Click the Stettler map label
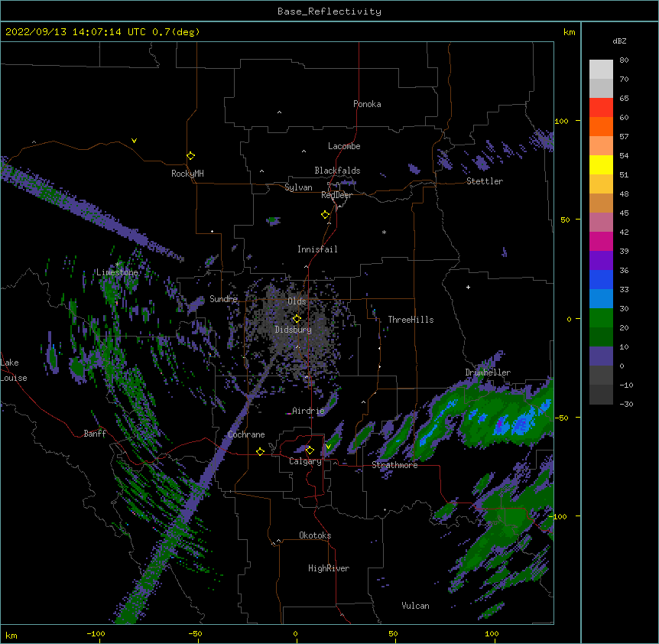The height and width of the screenshot is (644, 659). [485, 181]
